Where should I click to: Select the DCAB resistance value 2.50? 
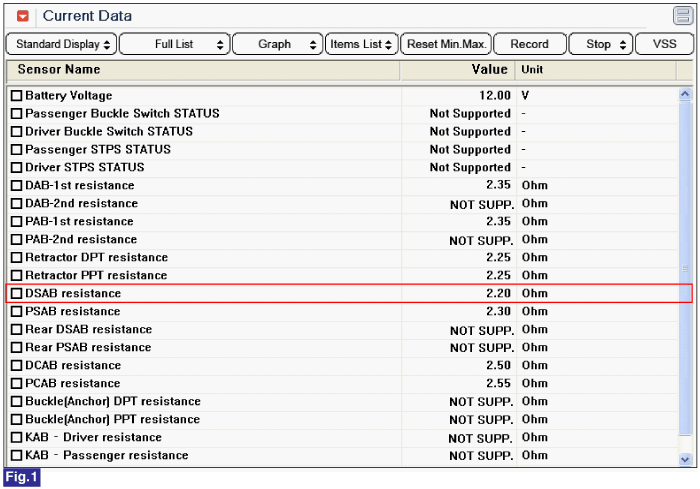[x=498, y=365]
